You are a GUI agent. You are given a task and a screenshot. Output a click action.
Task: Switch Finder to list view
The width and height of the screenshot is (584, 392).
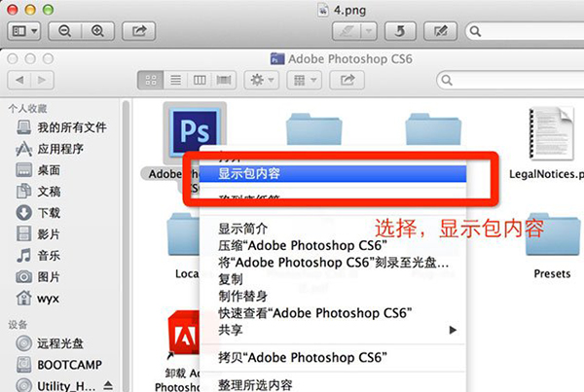click(175, 80)
